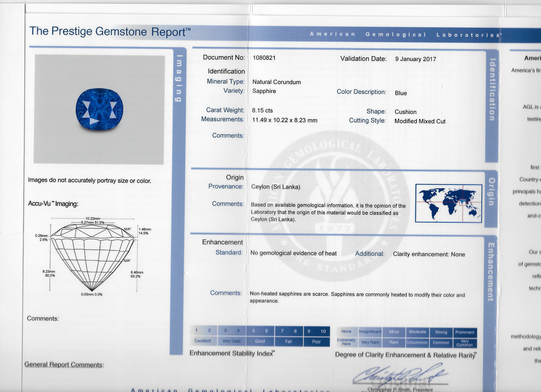Select the title "The Prestige Gemstone Report"
Viewport: 541px width, 392px height.
click(110, 31)
